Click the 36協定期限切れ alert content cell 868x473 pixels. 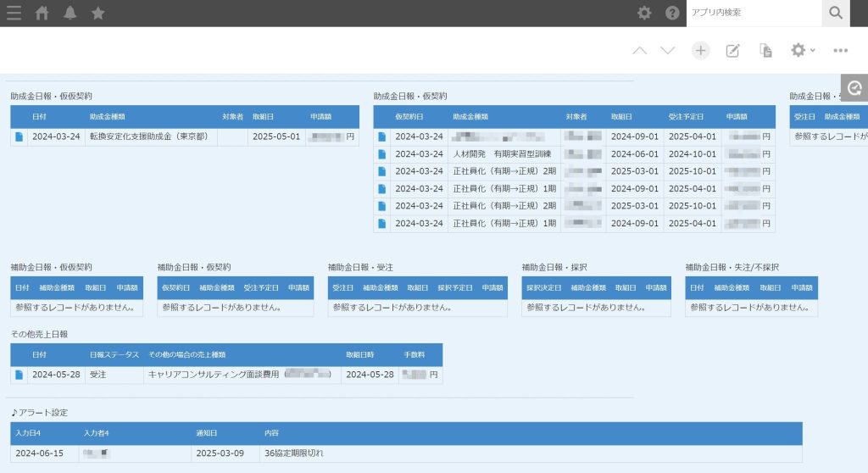pos(293,454)
